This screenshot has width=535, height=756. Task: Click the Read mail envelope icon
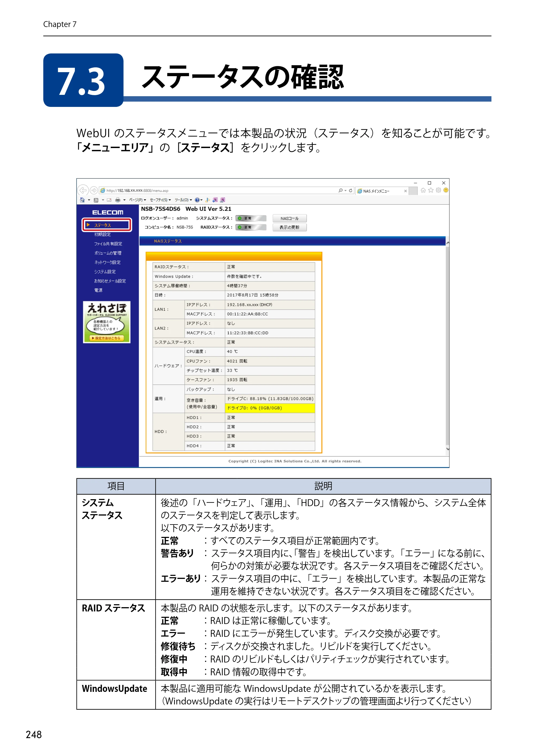click(109, 200)
